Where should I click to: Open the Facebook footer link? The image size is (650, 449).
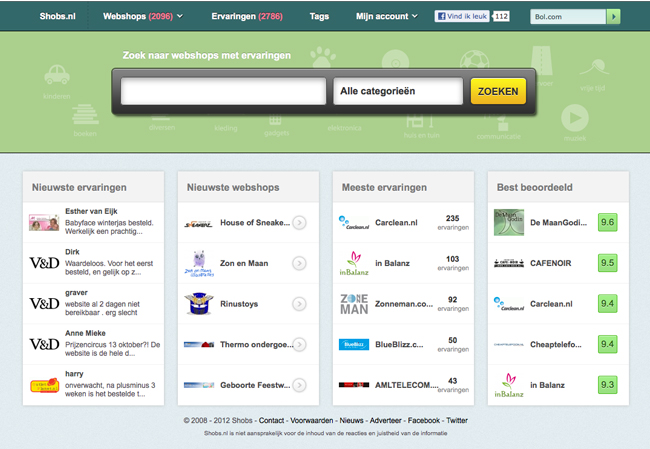pos(424,420)
